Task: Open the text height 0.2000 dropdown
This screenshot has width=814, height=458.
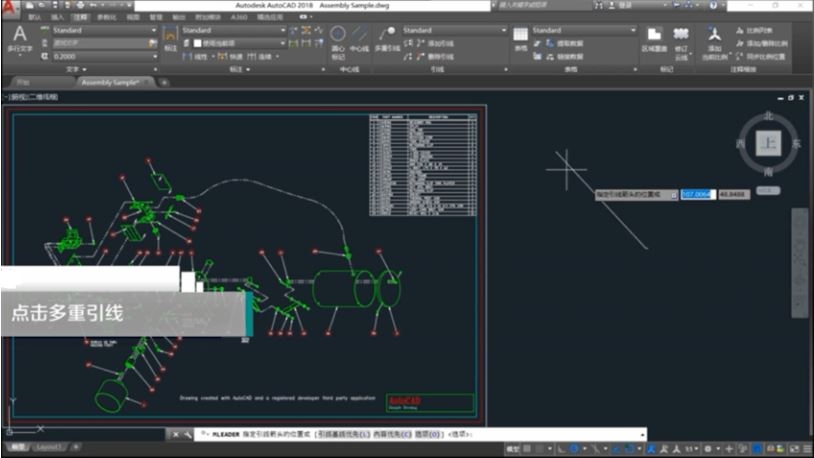Action: (x=104, y=56)
